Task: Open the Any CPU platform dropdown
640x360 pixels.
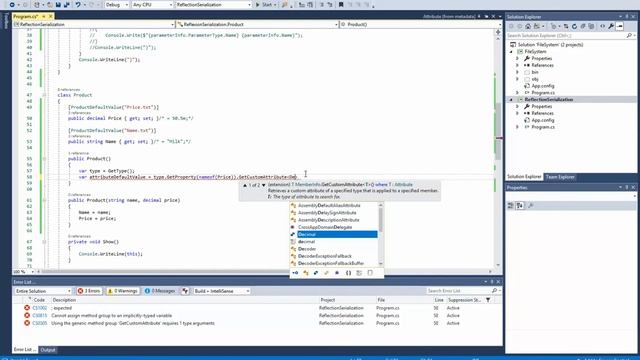Action: (152, 5)
